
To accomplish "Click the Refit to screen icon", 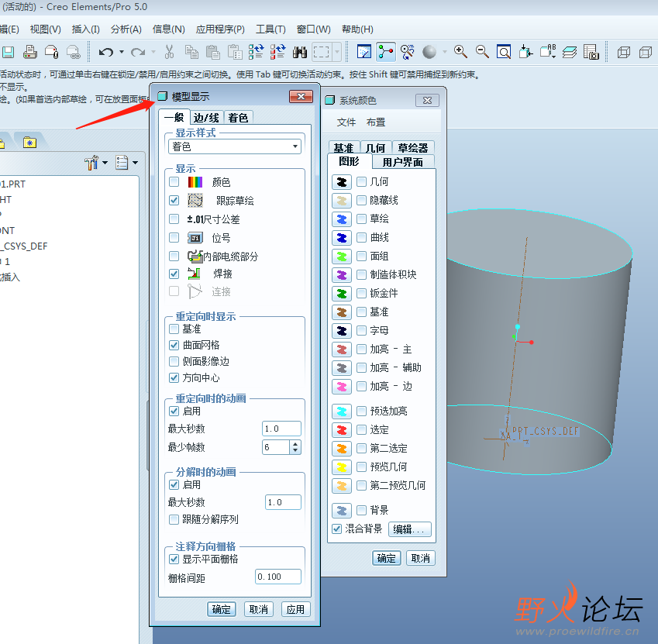I will [x=504, y=52].
